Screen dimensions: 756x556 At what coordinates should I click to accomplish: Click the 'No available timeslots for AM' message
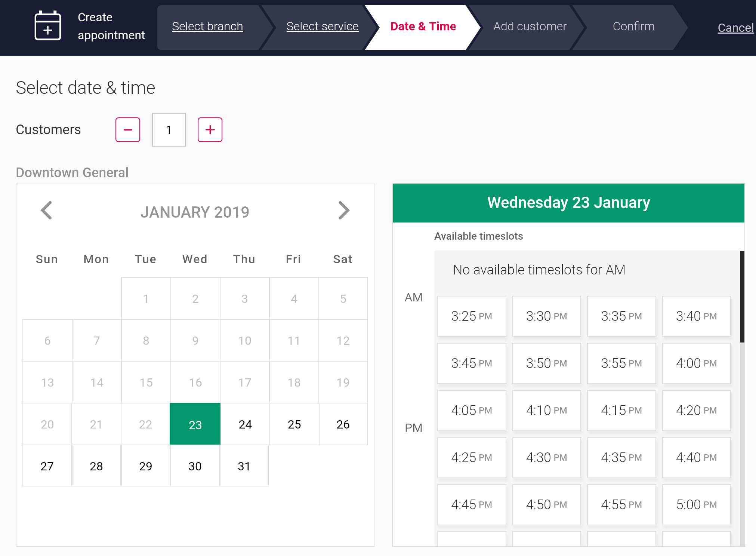[539, 270]
